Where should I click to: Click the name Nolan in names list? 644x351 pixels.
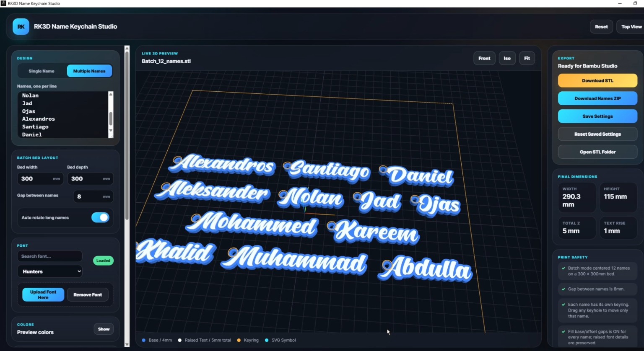(x=30, y=95)
